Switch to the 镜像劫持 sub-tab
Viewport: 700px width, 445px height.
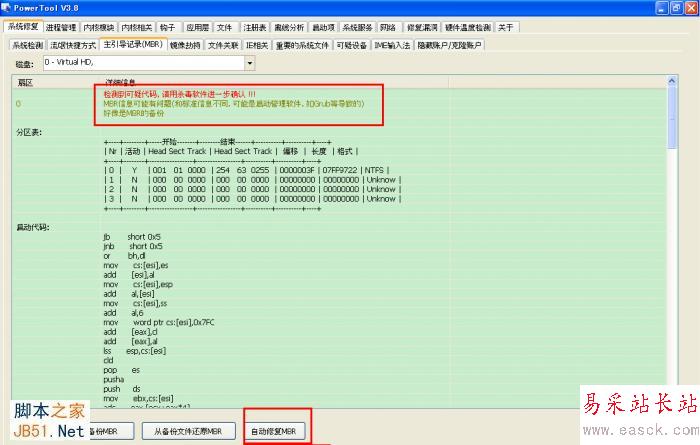[x=184, y=45]
